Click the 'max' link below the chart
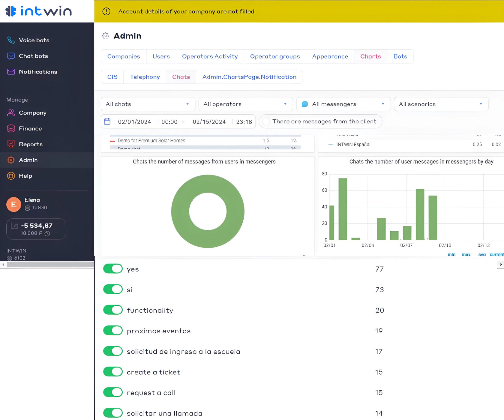The height and width of the screenshot is (420, 504). tap(466, 254)
